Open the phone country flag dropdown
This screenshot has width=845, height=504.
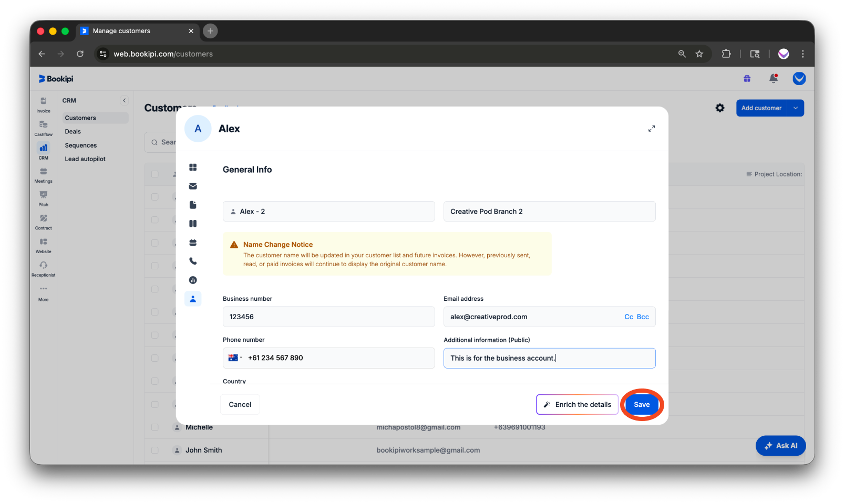coord(235,358)
